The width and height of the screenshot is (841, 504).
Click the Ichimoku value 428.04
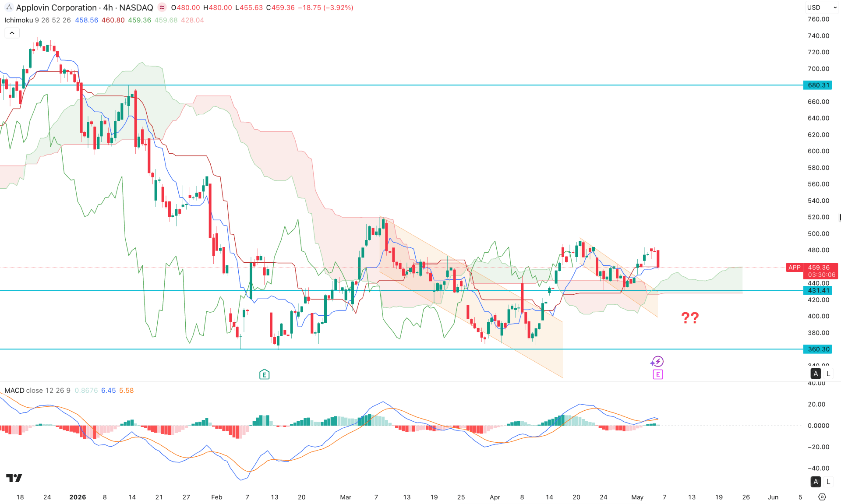click(x=192, y=20)
